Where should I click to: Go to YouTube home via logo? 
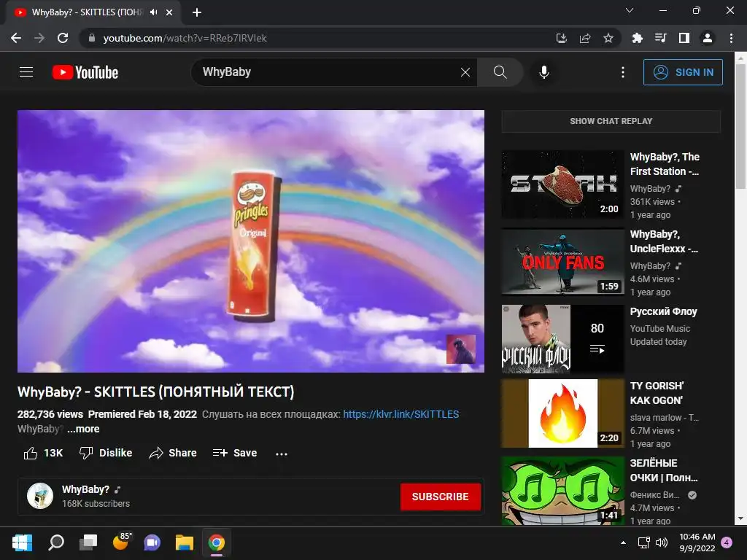(x=85, y=72)
